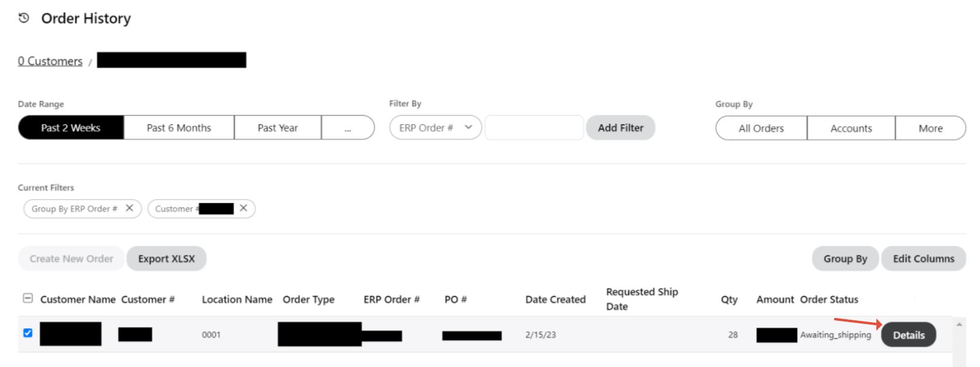Screen dimensions: 980x367
Task: Click the scrollbar up arrow
Action: (x=959, y=325)
